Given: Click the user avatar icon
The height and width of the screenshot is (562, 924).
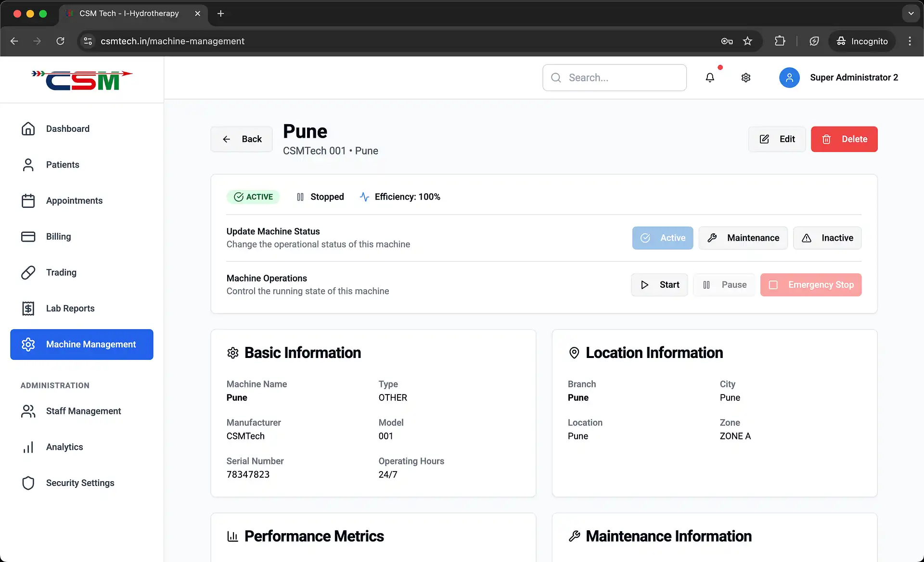Looking at the screenshot, I should 789,77.
